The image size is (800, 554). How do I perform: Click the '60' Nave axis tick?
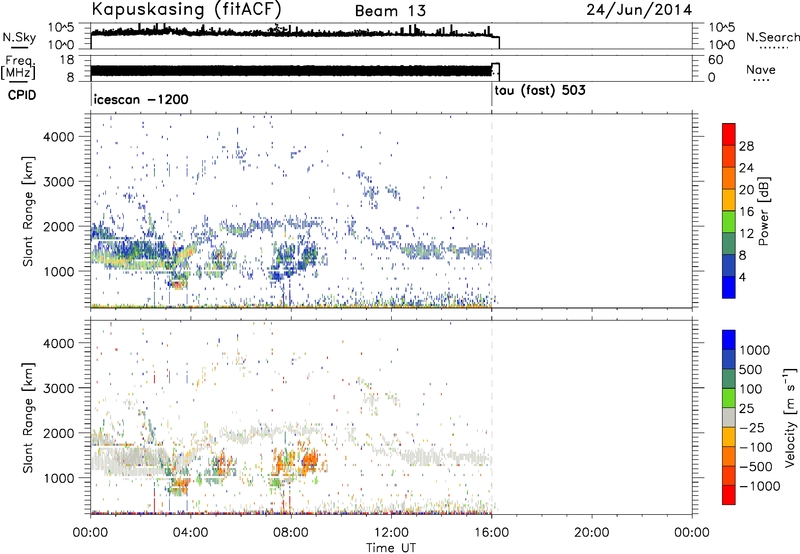[715, 60]
